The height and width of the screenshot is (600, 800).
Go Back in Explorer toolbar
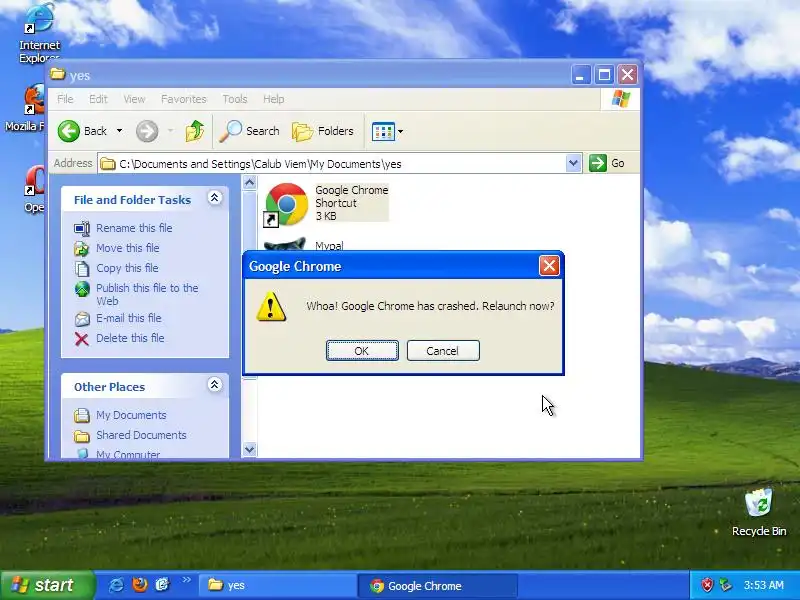pos(82,131)
